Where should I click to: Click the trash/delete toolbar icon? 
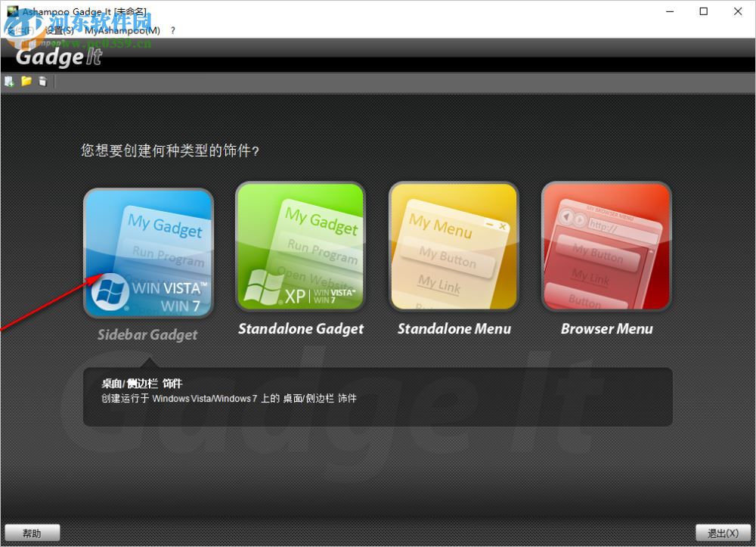(x=43, y=81)
